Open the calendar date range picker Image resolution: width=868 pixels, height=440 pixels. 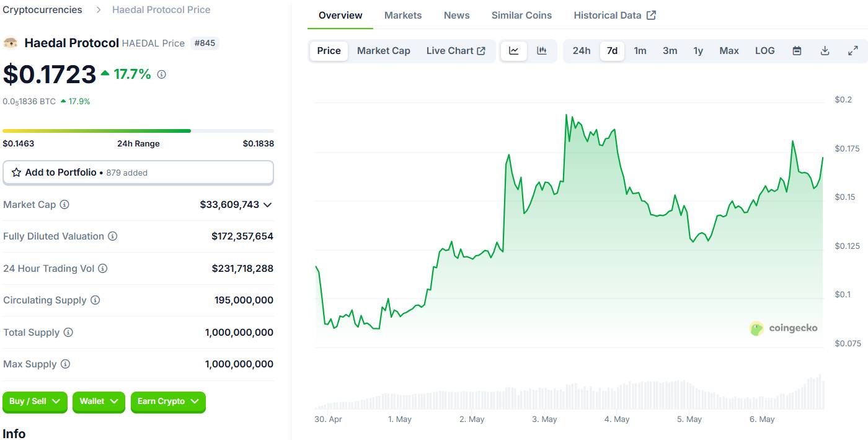(797, 51)
